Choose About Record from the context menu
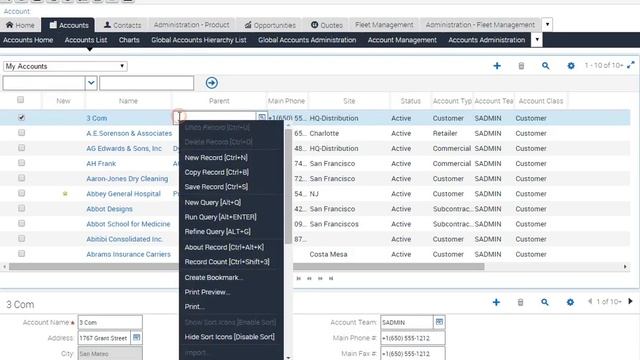 point(224,247)
